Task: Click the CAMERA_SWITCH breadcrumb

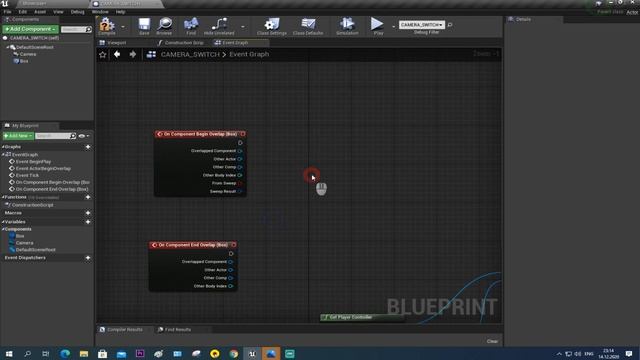Action: coord(190,54)
